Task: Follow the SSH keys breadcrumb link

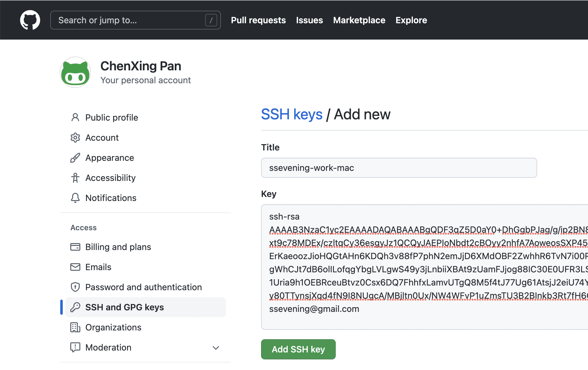Action: click(x=292, y=114)
